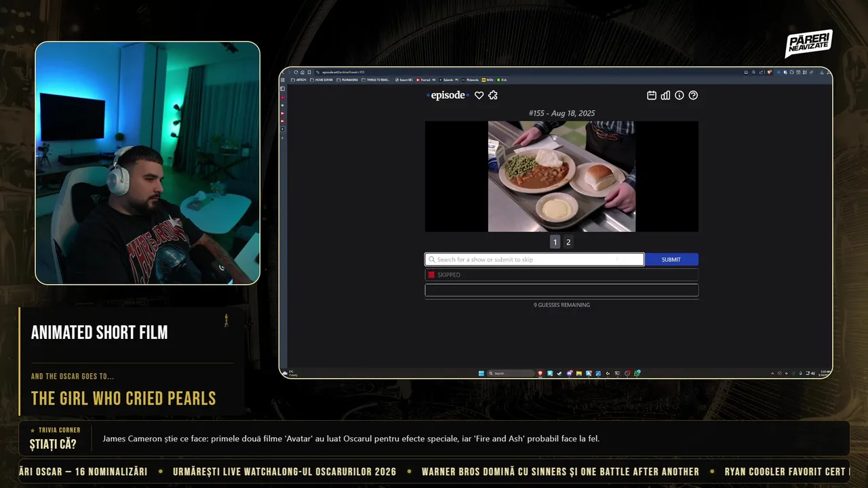The width and height of the screenshot is (868, 488).
Task: Open File Explorer folder icon in taskbar
Action: 579,373
